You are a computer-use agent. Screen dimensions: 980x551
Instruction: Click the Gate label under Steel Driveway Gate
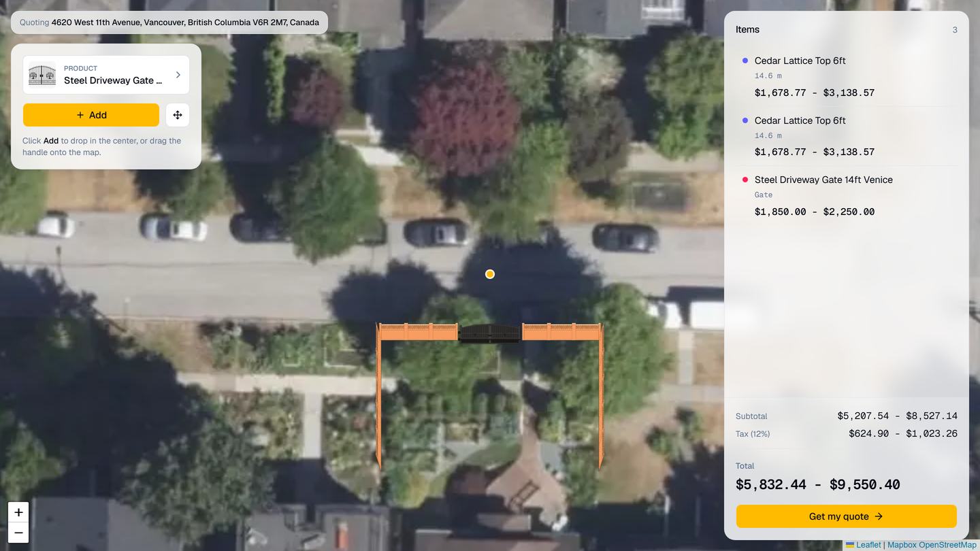click(764, 195)
